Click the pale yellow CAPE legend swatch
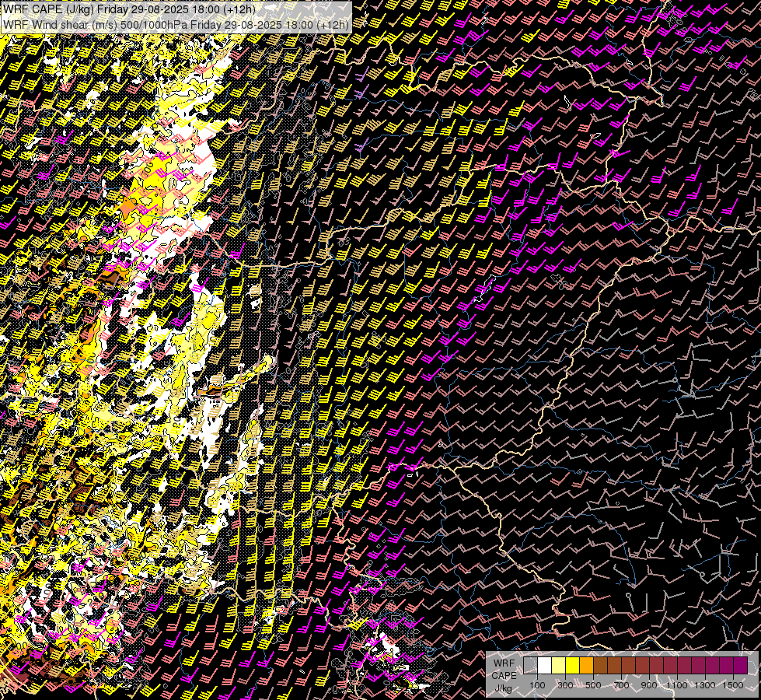The width and height of the screenshot is (761, 700). [x=559, y=665]
